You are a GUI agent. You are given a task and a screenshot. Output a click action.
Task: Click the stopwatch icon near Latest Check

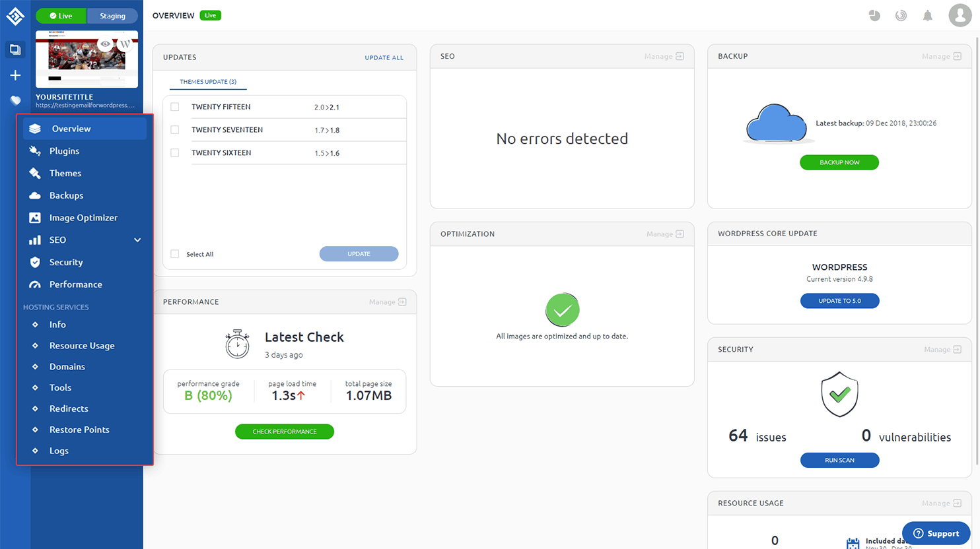[x=237, y=344]
